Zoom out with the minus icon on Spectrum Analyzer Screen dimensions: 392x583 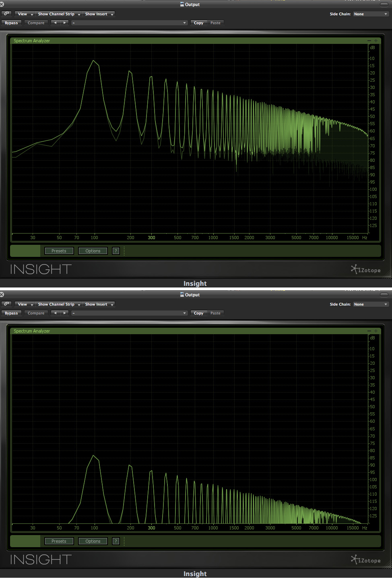click(x=369, y=40)
